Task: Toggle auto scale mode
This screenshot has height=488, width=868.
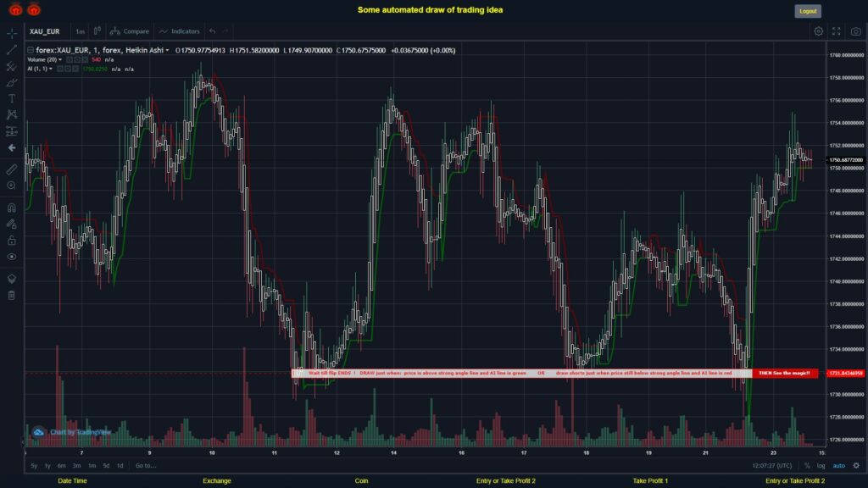Action: click(x=838, y=466)
